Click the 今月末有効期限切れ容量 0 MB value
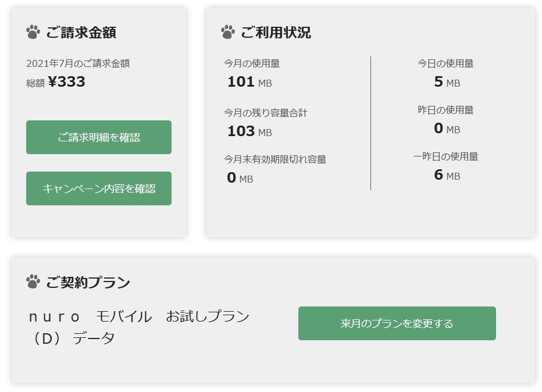 tap(240, 178)
